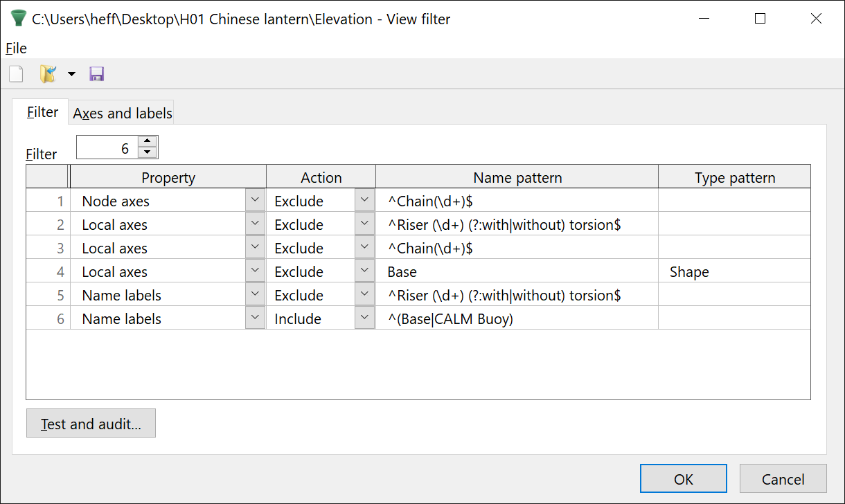
Task: Click the Shape type pattern cell
Action: click(733, 272)
